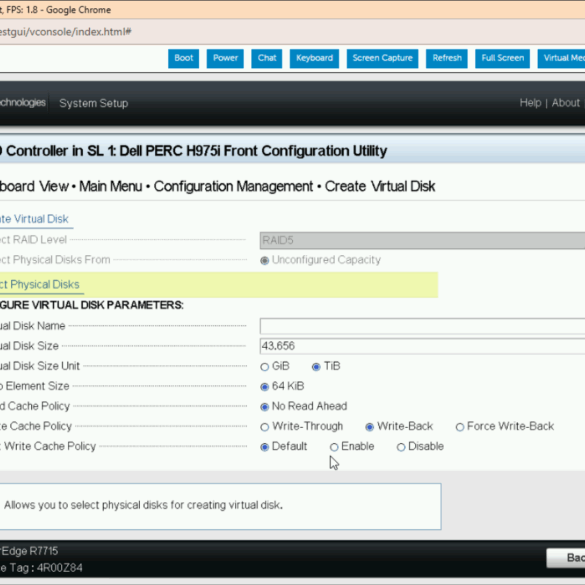Image resolution: width=585 pixels, height=585 pixels.
Task: Open the Chat button
Action: click(267, 58)
